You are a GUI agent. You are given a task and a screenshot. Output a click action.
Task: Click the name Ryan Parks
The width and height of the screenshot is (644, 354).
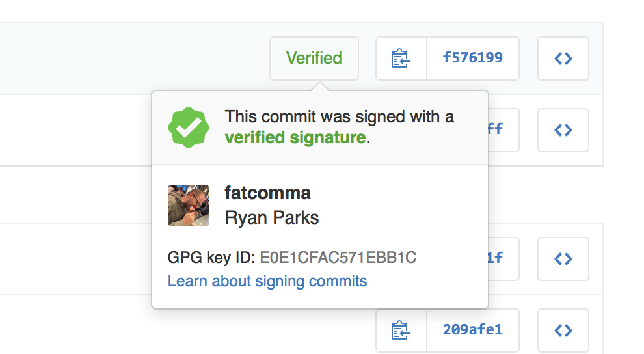[272, 217]
